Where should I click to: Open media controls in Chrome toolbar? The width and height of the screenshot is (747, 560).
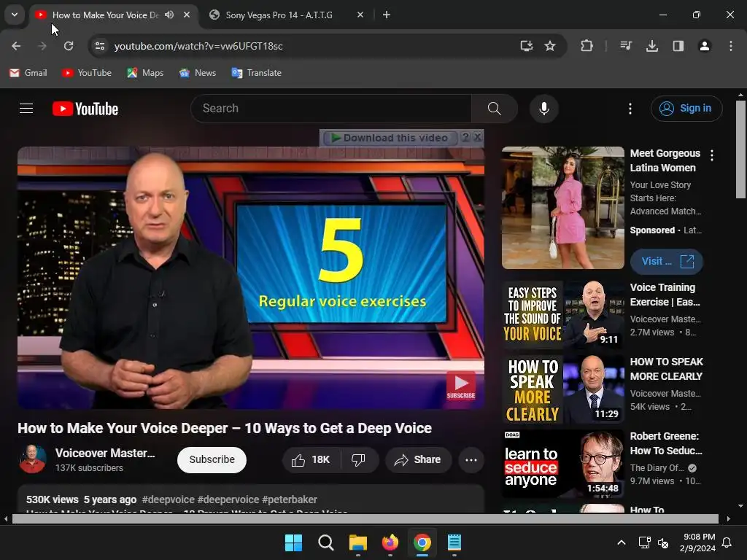626,46
